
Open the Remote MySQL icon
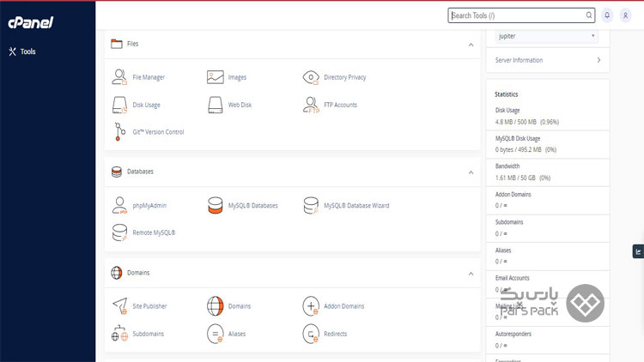(x=119, y=232)
